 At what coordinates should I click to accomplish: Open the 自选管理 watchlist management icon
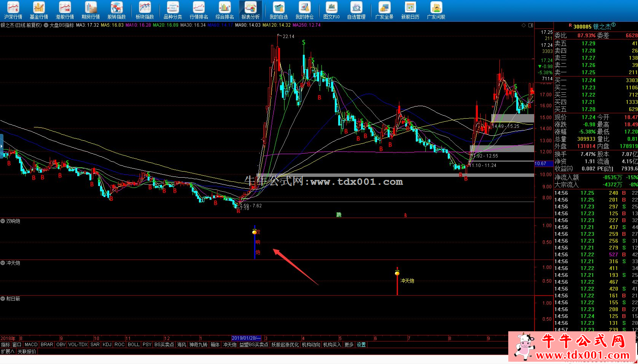(x=356, y=10)
